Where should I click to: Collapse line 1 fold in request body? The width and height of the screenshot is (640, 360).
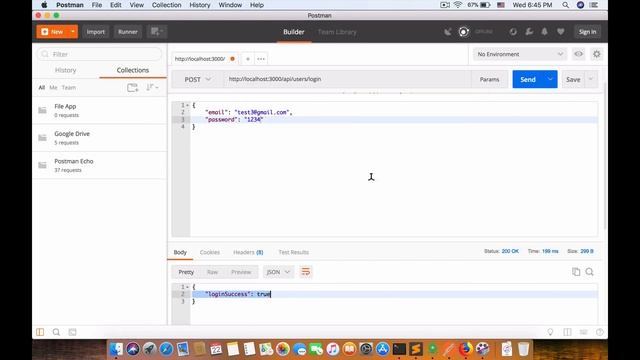tap(187, 105)
